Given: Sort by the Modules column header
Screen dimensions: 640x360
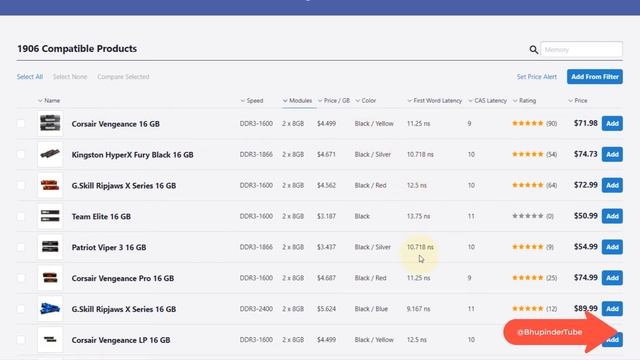Looking at the screenshot, I should (297, 100).
